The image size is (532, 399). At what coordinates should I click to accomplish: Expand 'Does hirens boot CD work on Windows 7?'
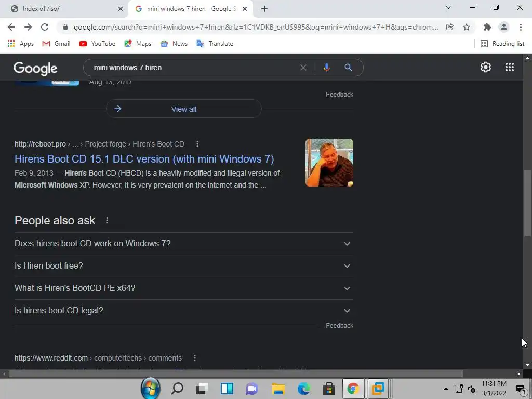click(183, 244)
